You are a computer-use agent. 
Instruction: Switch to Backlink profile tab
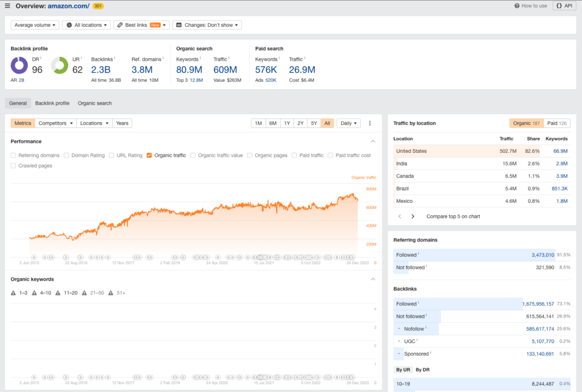click(x=52, y=103)
